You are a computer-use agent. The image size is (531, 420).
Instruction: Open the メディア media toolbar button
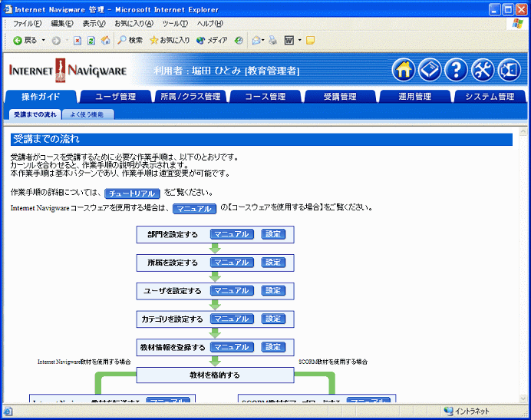[212, 41]
